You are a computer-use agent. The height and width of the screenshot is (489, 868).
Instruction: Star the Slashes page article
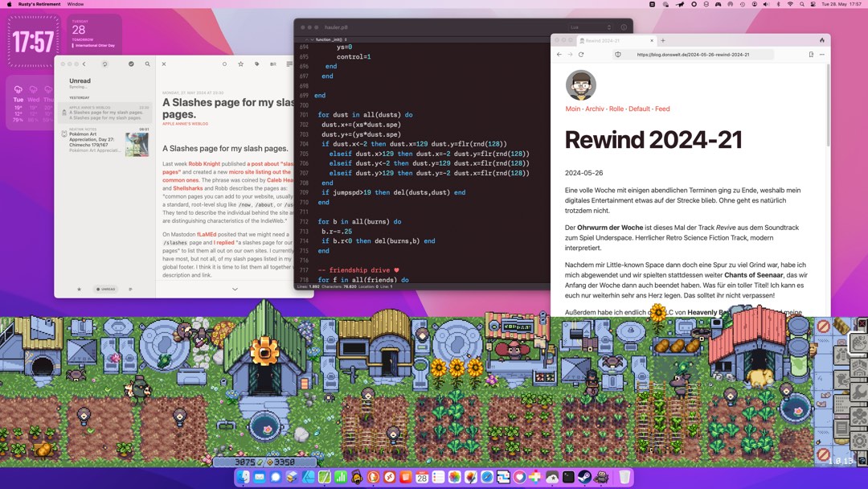[241, 64]
